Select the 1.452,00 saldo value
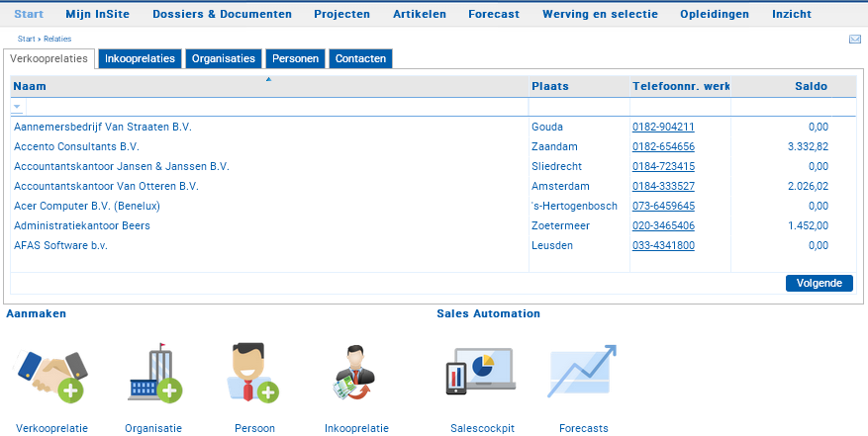 [809, 225]
